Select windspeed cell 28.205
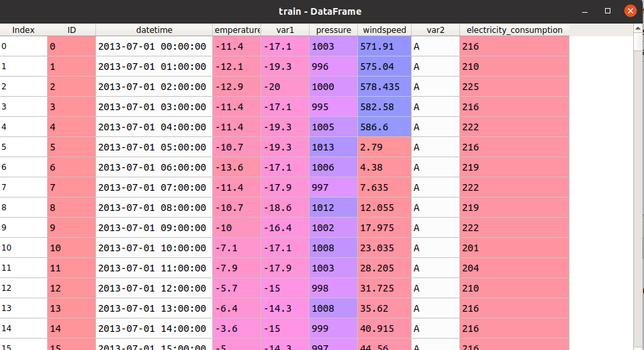The height and width of the screenshot is (350, 644). coord(384,268)
